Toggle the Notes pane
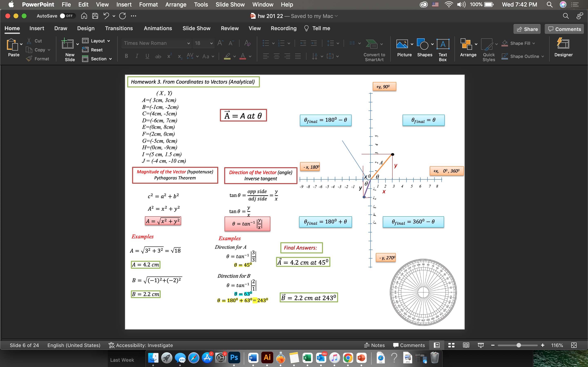This screenshot has width=588, height=367. tap(374, 345)
